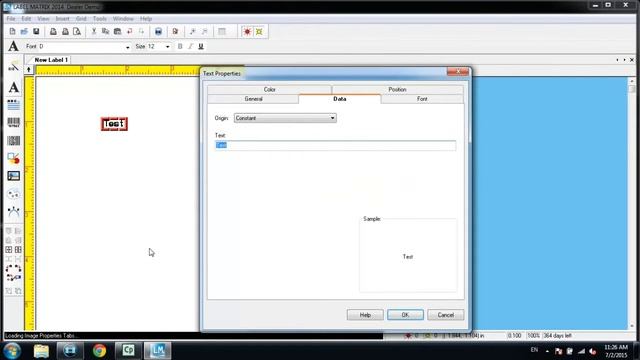Viewport: 640px width, 360px height.
Task: Select the Text 'A' tool in left toolbox
Action: tap(13, 87)
